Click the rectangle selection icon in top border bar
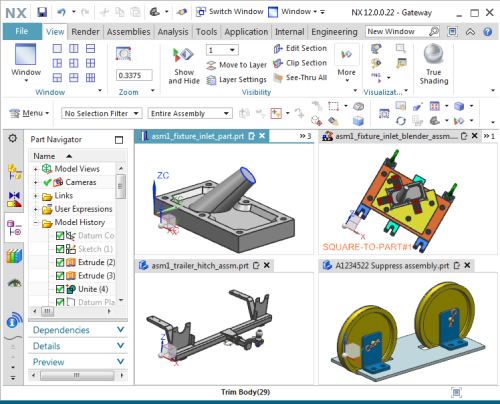The width and height of the screenshot is (500, 404). (x=333, y=106)
